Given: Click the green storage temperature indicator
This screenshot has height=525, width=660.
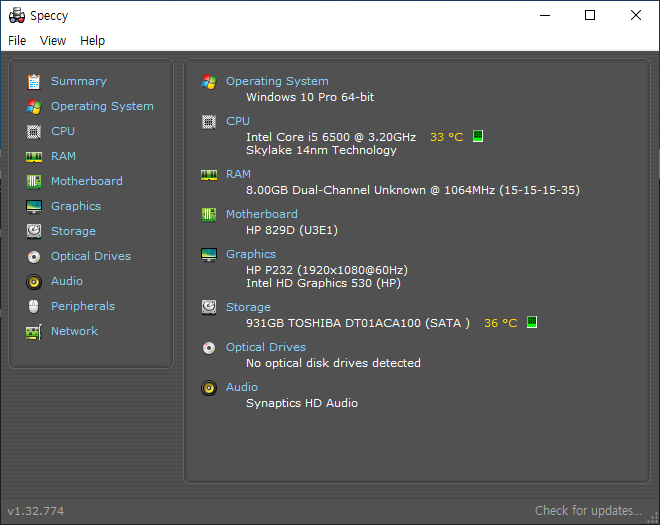Looking at the screenshot, I should coord(532,322).
